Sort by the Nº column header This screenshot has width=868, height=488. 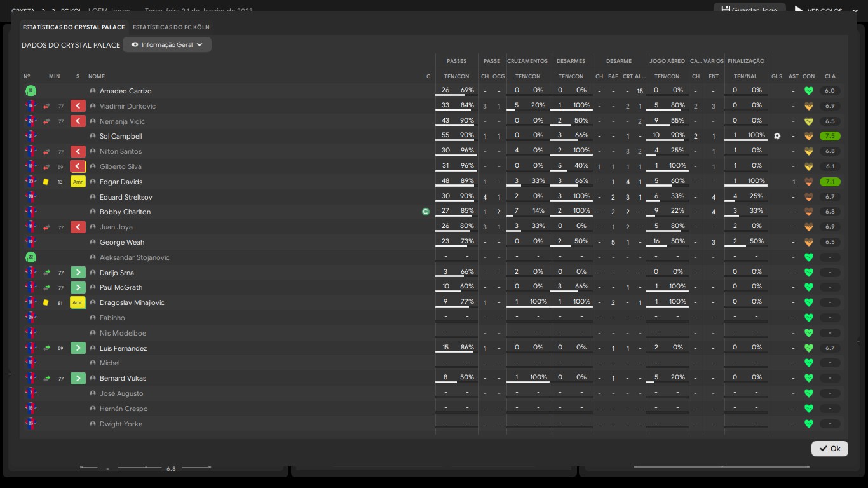27,76
